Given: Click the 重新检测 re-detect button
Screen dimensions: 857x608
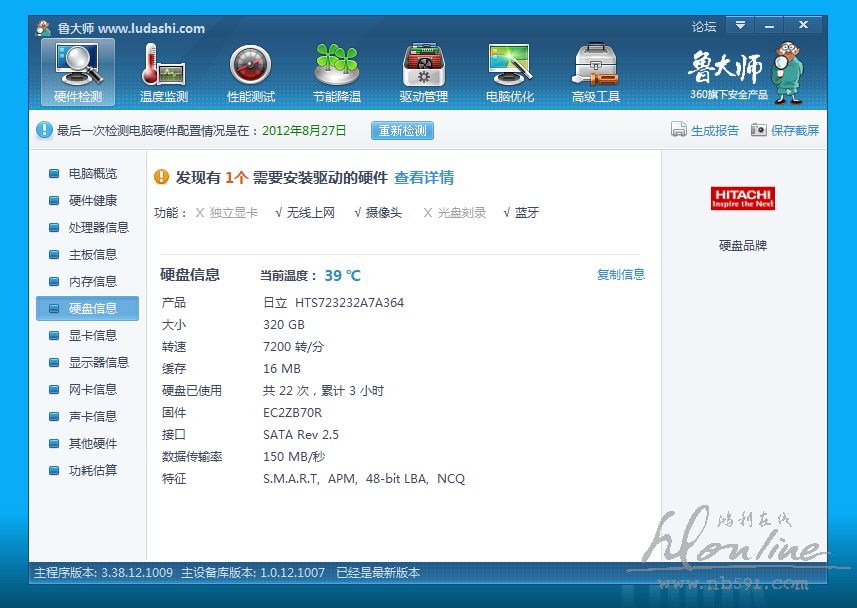Looking at the screenshot, I should pos(402,130).
